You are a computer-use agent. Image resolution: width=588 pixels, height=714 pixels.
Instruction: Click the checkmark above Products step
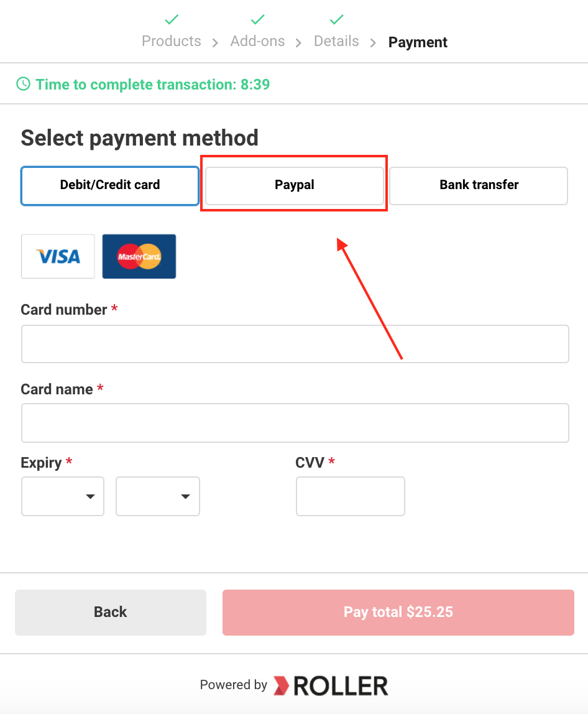(x=172, y=19)
